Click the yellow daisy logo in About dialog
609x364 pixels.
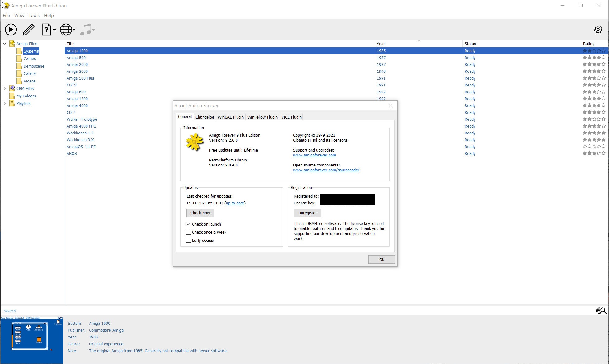pyautogui.click(x=194, y=142)
